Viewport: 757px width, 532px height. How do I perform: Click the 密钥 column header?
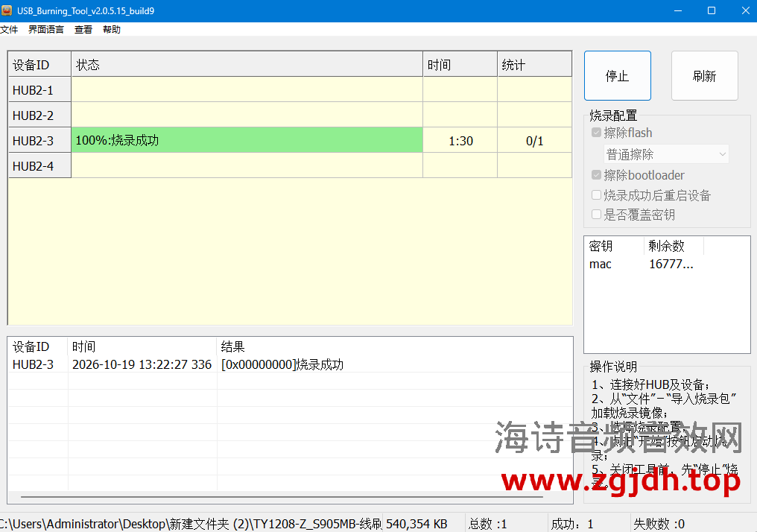[614, 246]
